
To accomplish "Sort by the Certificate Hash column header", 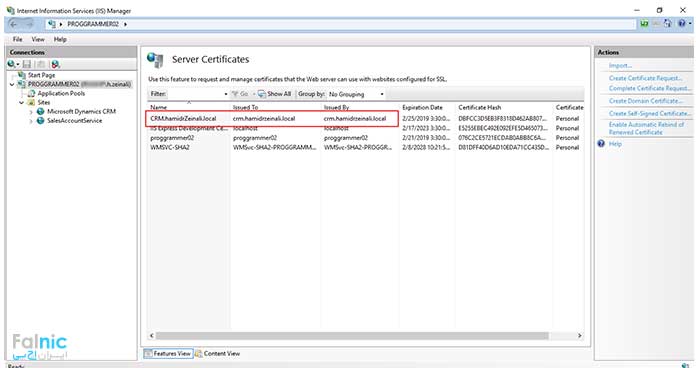I will tap(504, 107).
